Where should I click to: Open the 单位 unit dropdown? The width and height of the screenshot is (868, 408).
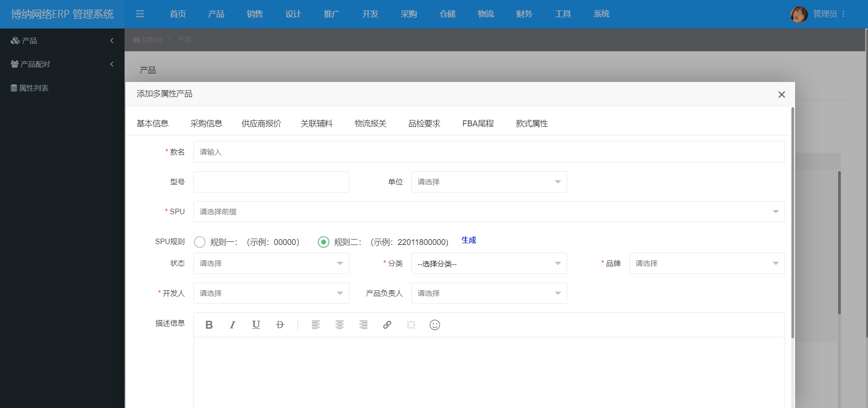tap(489, 182)
